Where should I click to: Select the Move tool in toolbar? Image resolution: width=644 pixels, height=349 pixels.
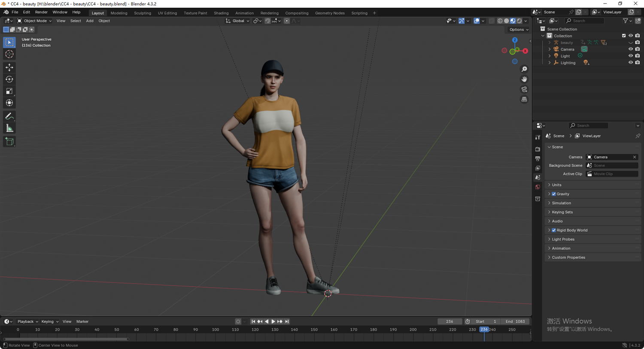pos(9,67)
